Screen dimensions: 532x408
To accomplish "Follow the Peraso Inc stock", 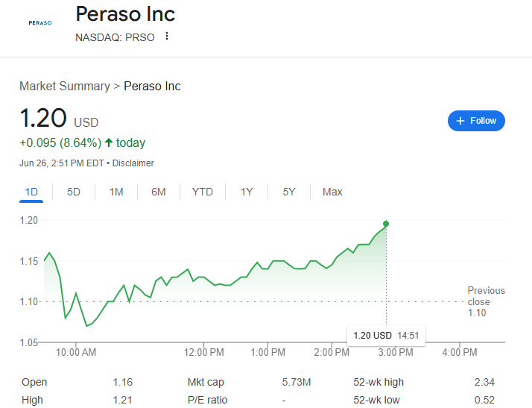I will coord(476,121).
